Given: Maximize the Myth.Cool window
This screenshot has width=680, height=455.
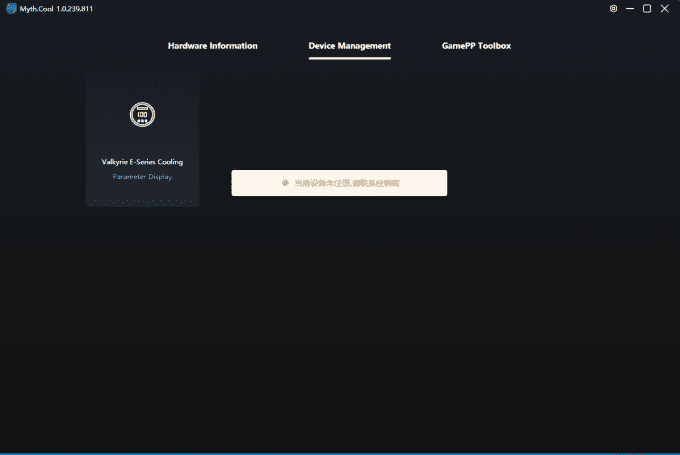Looking at the screenshot, I should (647, 9).
